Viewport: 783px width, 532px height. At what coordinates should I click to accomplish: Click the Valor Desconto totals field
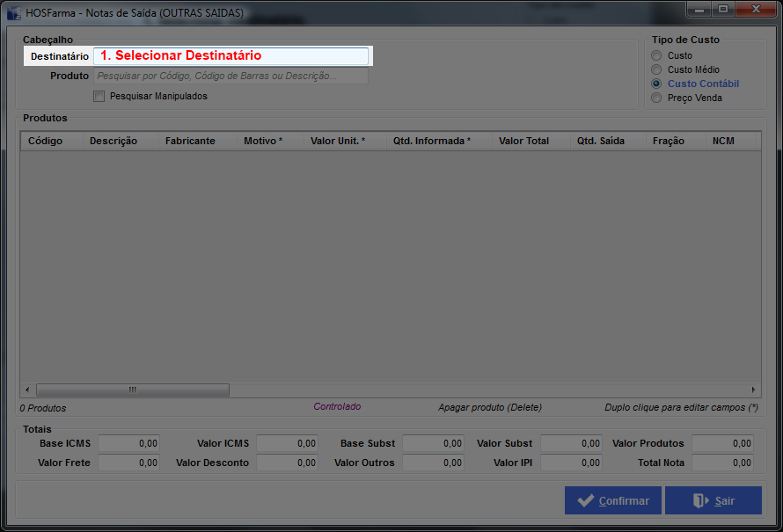(287, 463)
